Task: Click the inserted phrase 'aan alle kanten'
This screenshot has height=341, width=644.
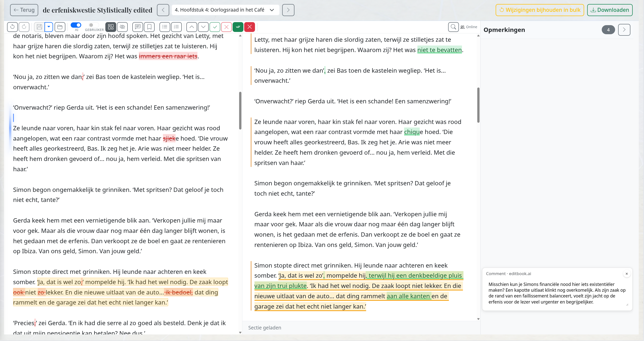Action: pyautogui.click(x=408, y=296)
